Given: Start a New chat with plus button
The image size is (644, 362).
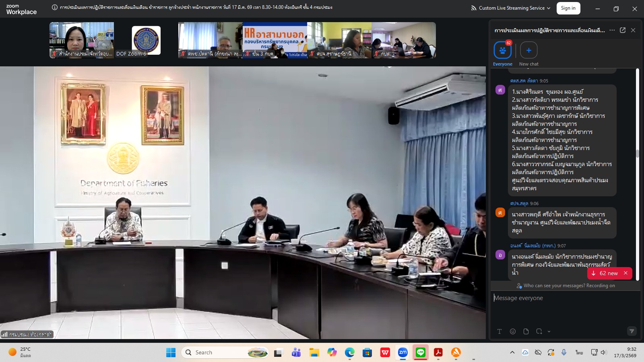Looking at the screenshot, I should tap(528, 50).
